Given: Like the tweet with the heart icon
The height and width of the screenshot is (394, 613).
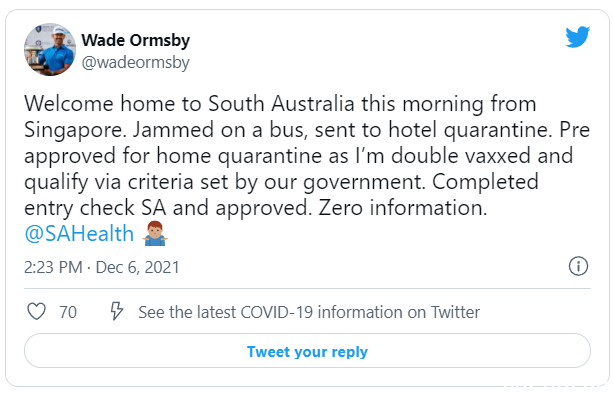Looking at the screenshot, I should coord(36,312).
